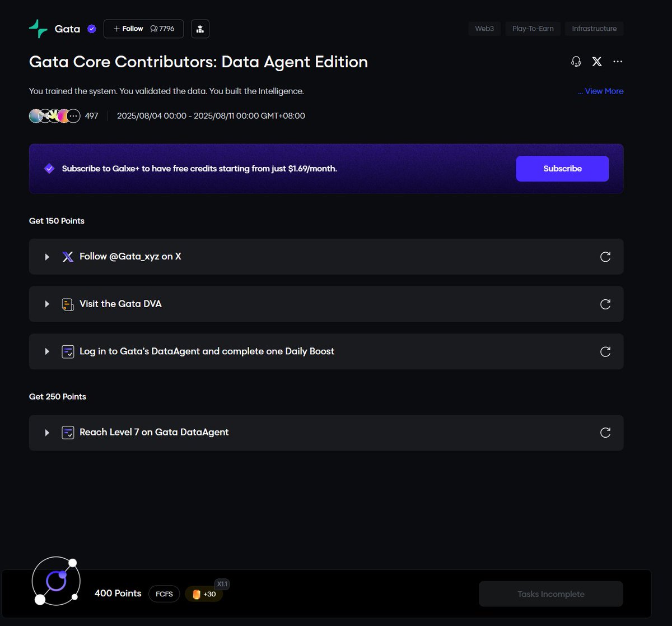672x626 pixels.
Task: Click the Galxe+ diamond icon in banner
Action: (49, 169)
